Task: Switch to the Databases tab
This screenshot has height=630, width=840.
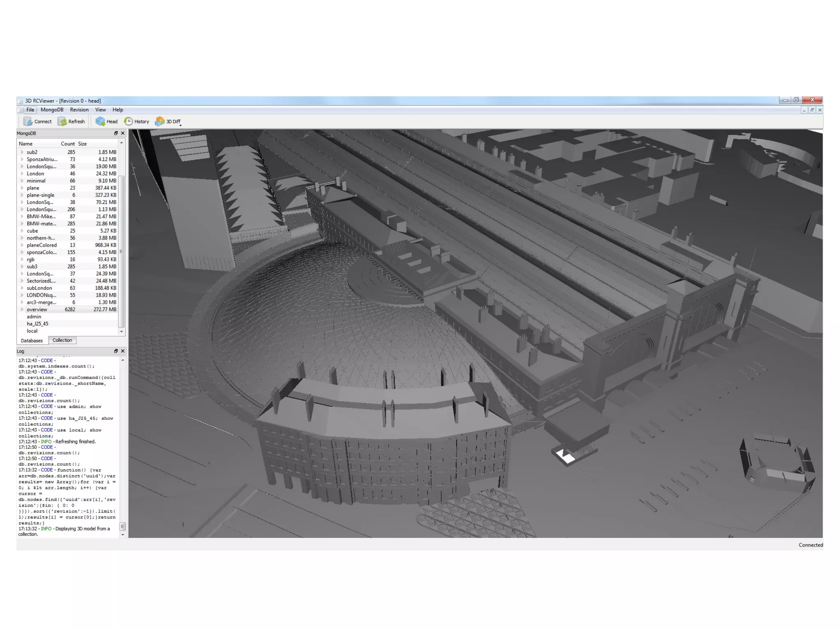Action: [x=32, y=341]
